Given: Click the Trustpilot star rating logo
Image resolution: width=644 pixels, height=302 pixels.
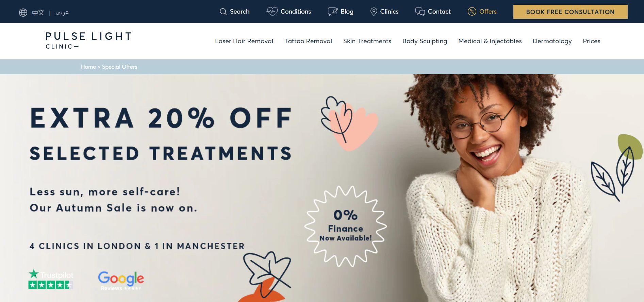Looking at the screenshot, I should pyautogui.click(x=51, y=279).
